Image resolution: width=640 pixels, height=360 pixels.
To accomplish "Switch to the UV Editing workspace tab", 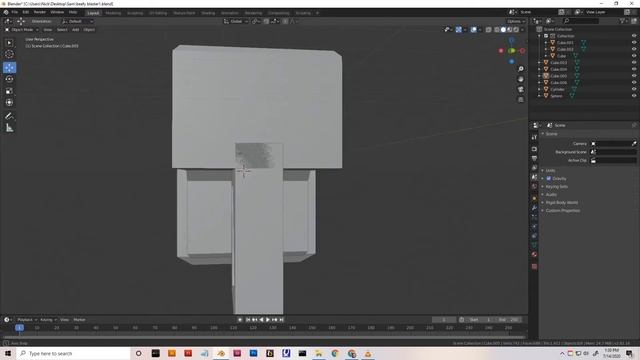I will click(158, 13).
